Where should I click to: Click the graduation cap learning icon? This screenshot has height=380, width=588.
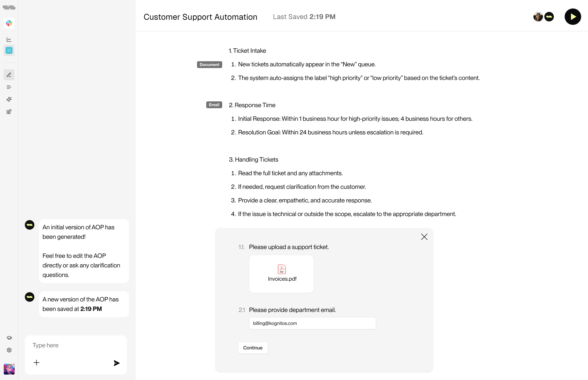[9, 338]
